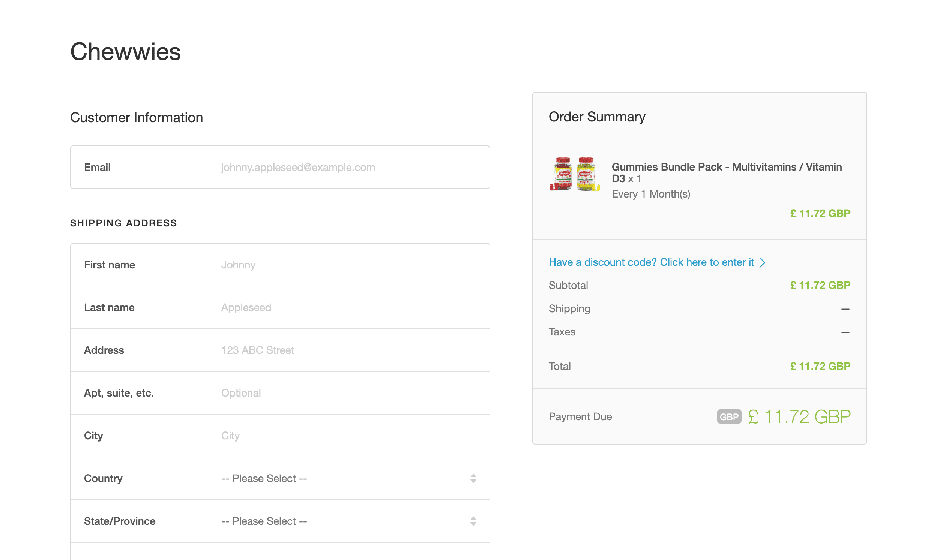Screen dimensions: 946x560
Task: Focus the Apt, suite, etc. optional field
Action: click(280, 392)
